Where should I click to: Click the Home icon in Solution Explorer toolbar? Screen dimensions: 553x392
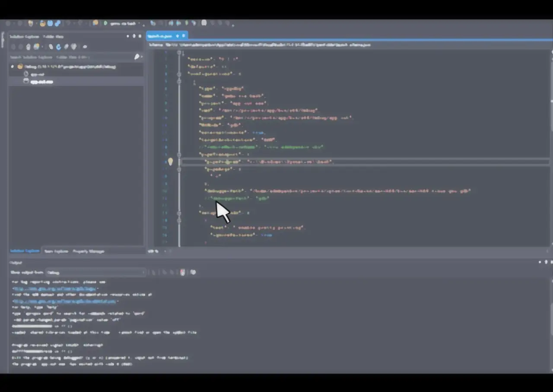click(28, 47)
